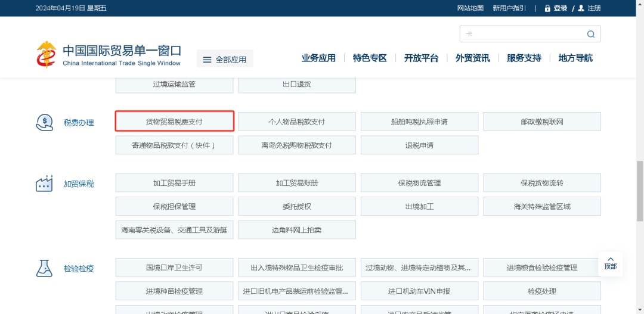
Task: Select the 出口退货 button
Action: coord(297,84)
